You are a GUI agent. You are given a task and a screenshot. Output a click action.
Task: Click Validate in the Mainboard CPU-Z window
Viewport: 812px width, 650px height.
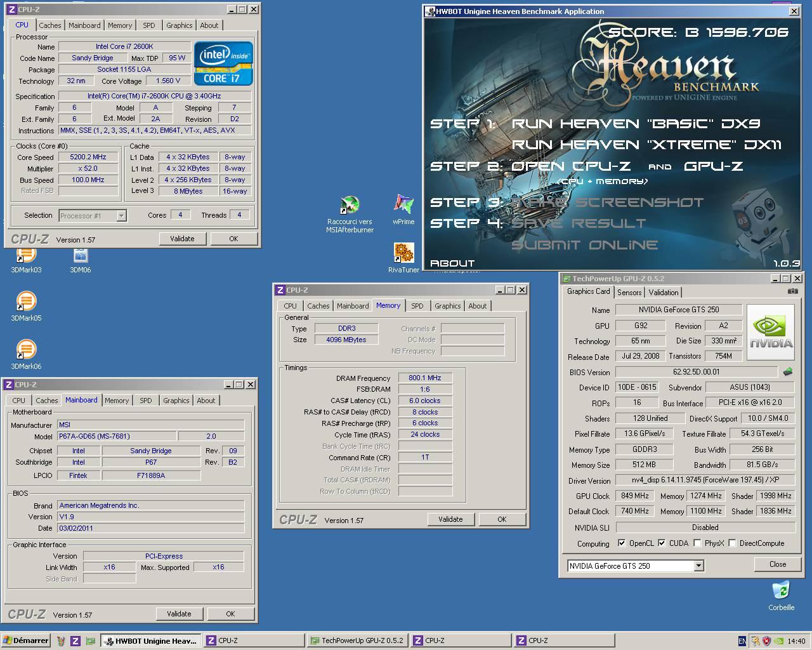(x=179, y=614)
